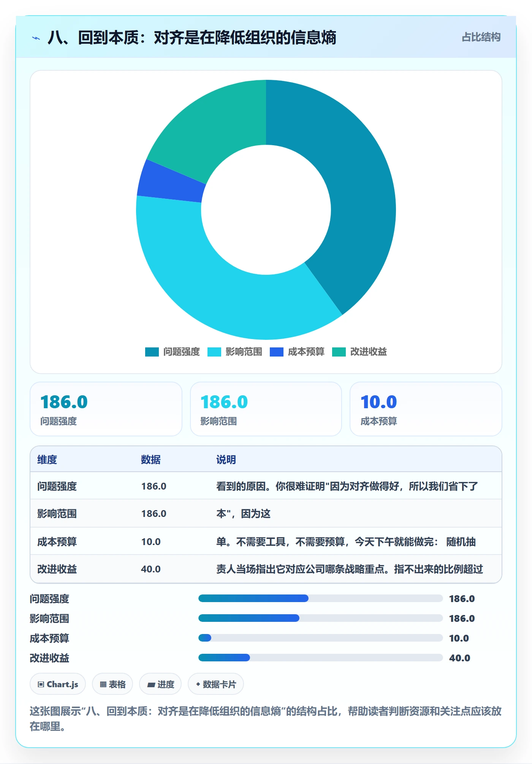Click the 成本预算 progress bar

point(320,638)
